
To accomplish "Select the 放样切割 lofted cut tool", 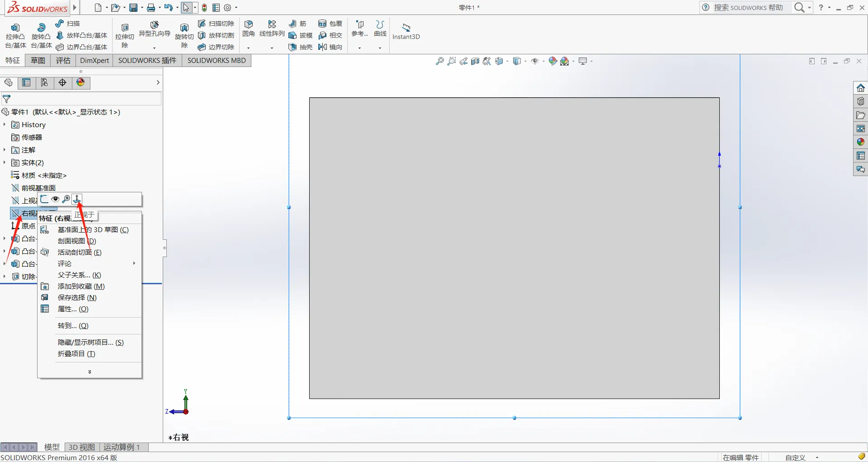I will click(216, 35).
